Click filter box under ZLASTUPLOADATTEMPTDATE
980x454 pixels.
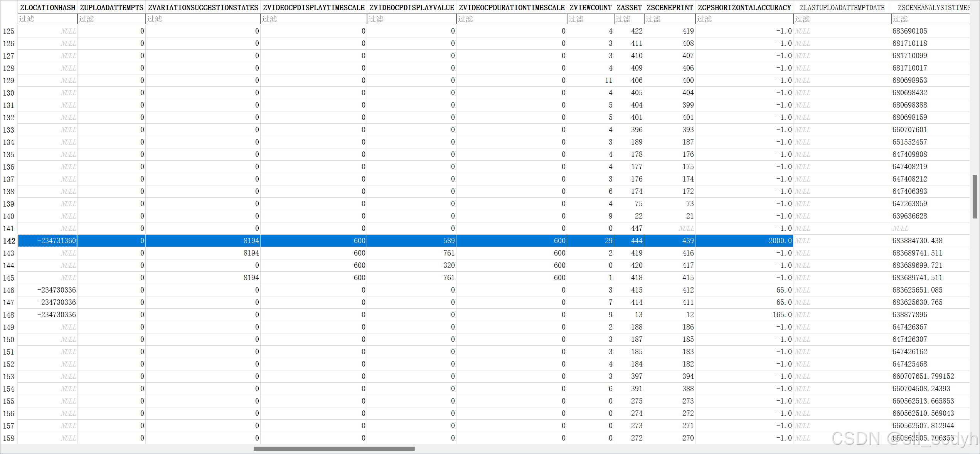point(842,19)
